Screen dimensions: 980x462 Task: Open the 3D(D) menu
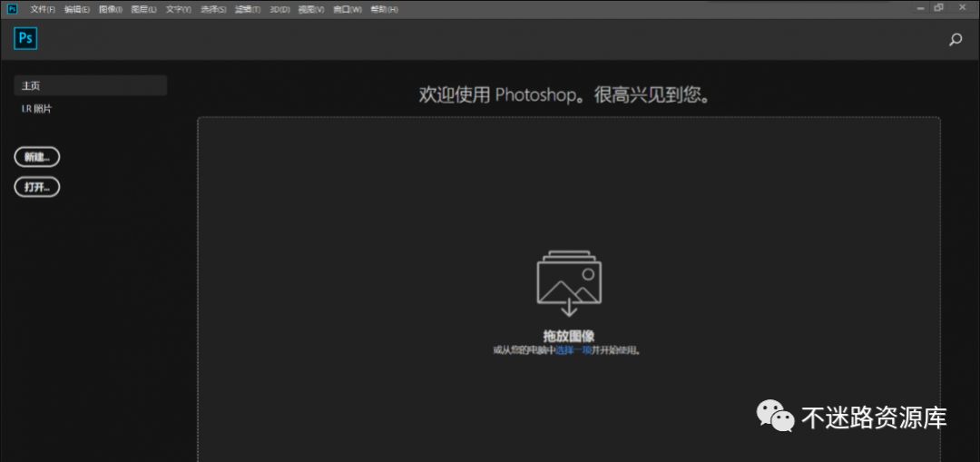click(x=280, y=9)
